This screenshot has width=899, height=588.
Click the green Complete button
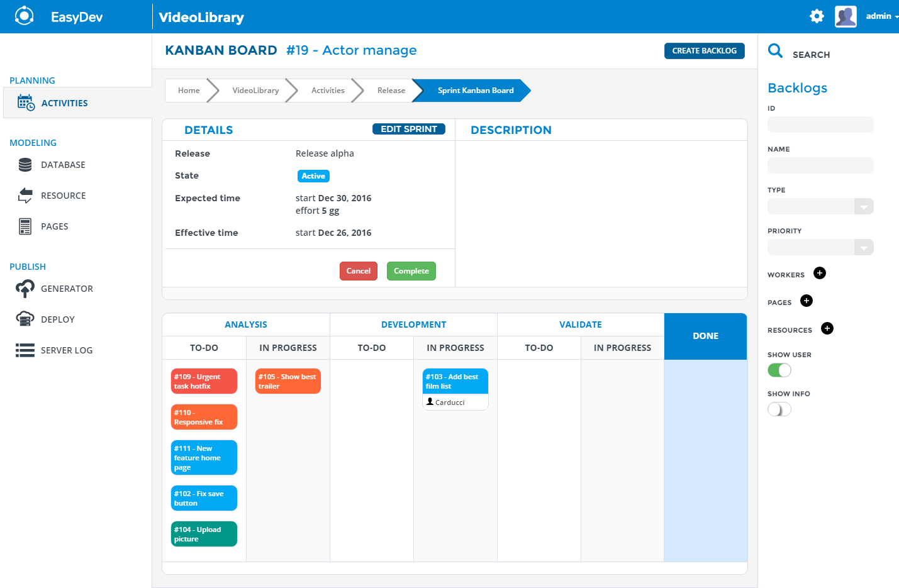pyautogui.click(x=411, y=271)
